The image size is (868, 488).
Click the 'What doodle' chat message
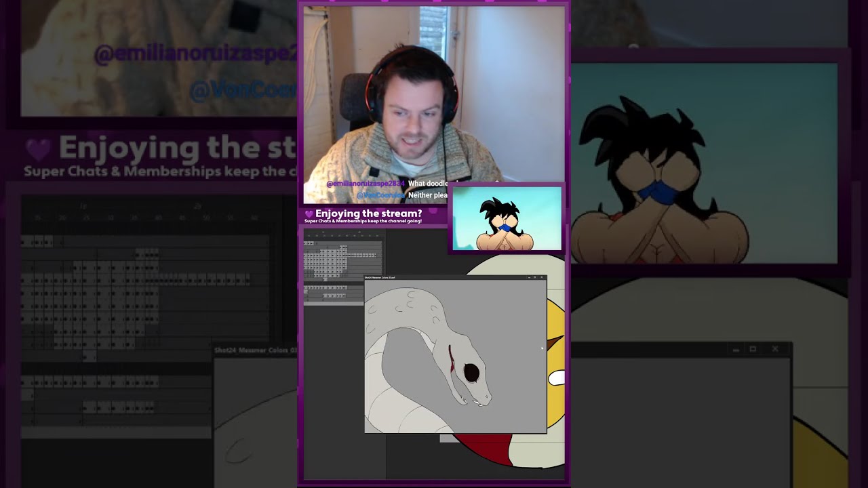428,184
